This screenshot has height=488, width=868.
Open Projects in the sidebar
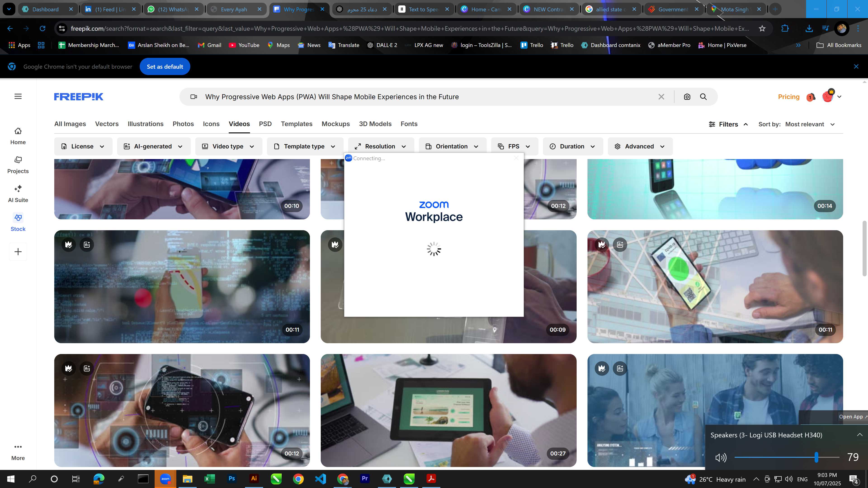[18, 165]
